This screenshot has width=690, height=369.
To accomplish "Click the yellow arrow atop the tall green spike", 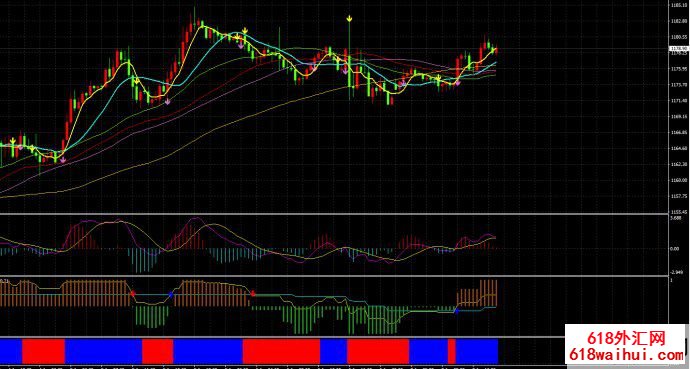I will [x=349, y=18].
